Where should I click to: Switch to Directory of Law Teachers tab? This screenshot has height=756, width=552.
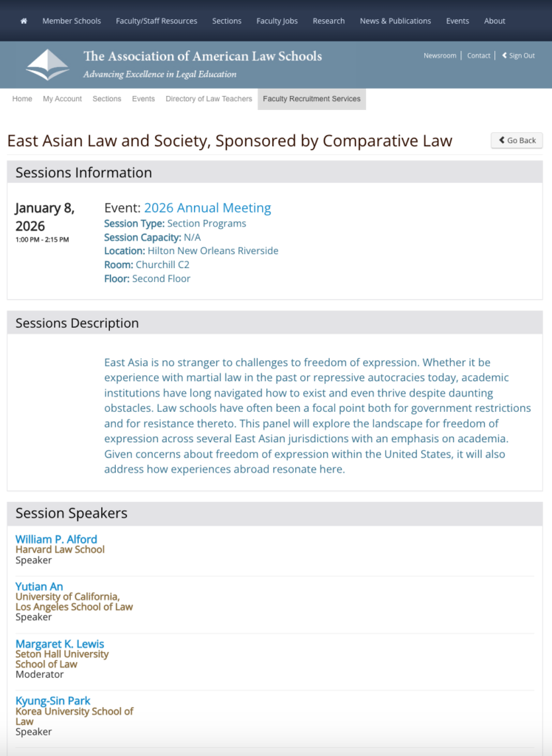pos(209,99)
